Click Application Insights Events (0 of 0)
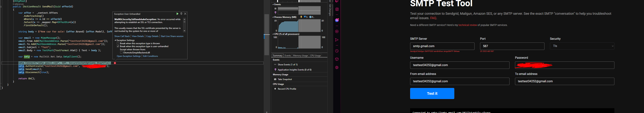Viewport: 644px width, 113px height. tap(295, 70)
